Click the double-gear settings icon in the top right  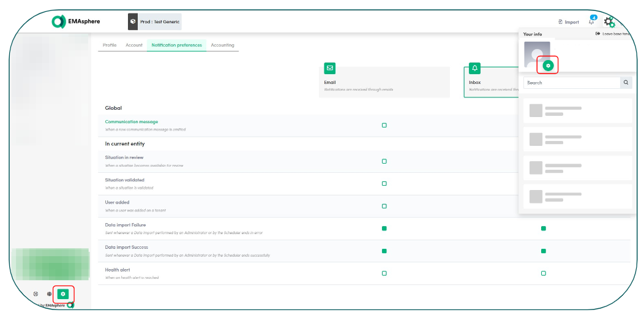click(x=609, y=22)
